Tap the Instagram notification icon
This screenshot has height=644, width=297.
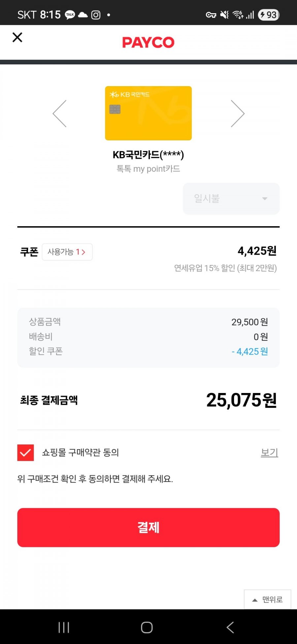[x=96, y=15]
